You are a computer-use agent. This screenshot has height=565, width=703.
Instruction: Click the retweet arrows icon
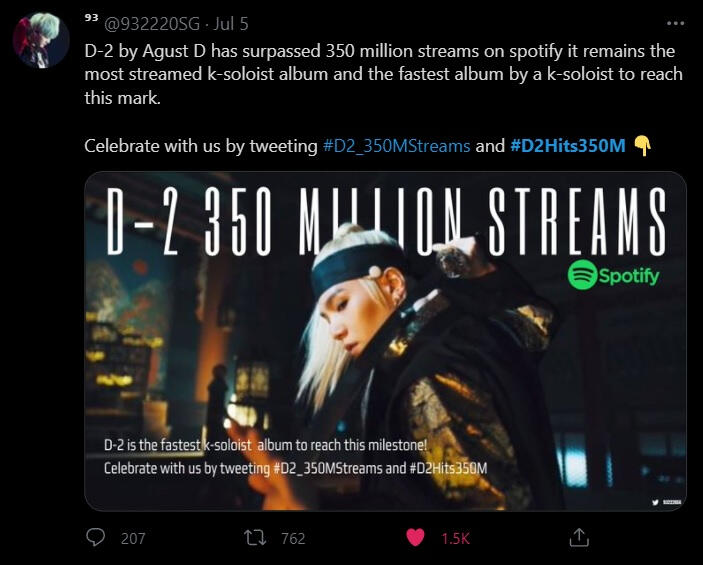coord(255,537)
